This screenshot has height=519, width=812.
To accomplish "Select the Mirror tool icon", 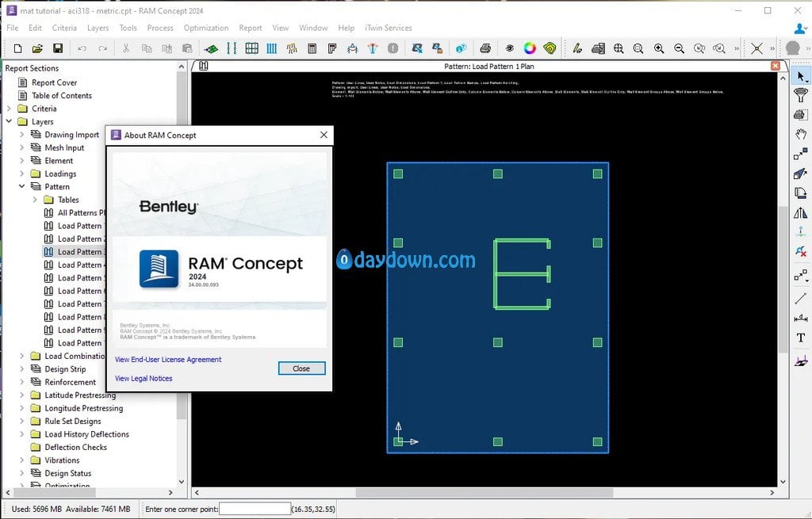I will [801, 212].
